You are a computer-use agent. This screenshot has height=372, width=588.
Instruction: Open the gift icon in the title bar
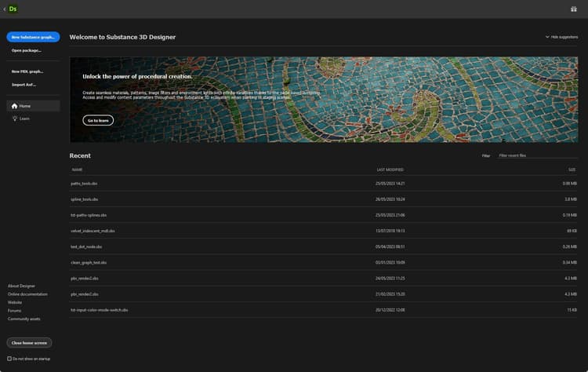(573, 9)
